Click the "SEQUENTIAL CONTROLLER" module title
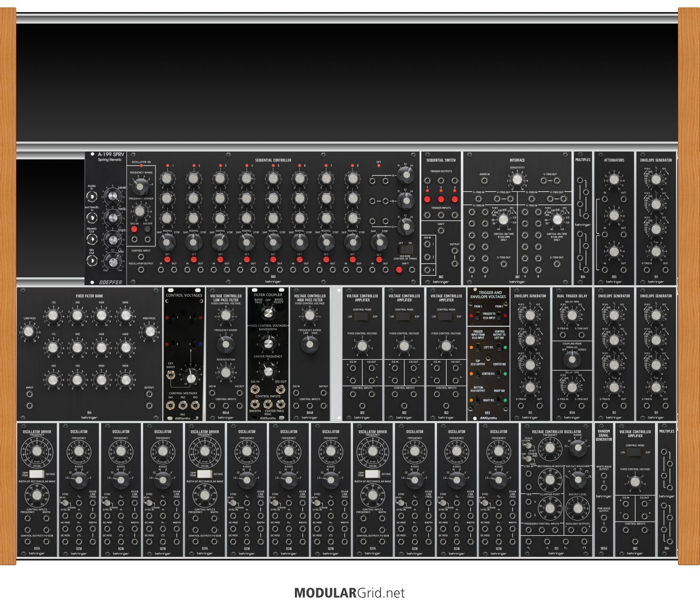 pyautogui.click(x=273, y=160)
